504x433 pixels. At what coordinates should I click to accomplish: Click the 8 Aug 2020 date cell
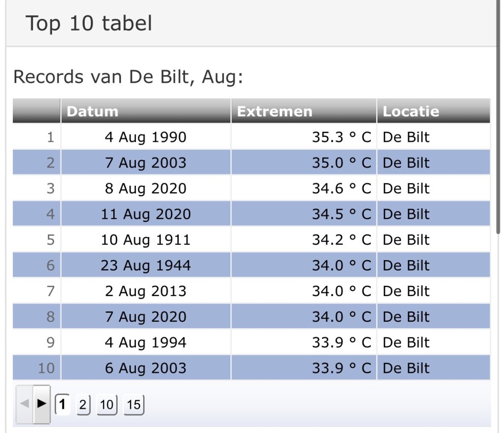[146, 188]
